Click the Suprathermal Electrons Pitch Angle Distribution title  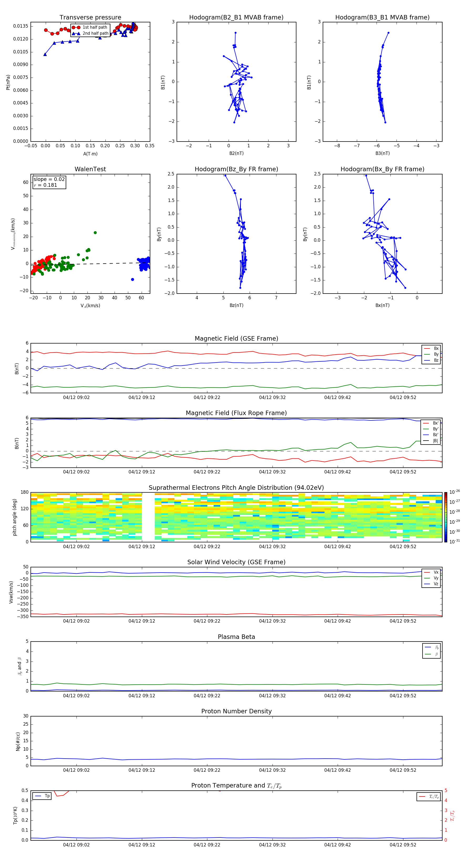(236, 488)
